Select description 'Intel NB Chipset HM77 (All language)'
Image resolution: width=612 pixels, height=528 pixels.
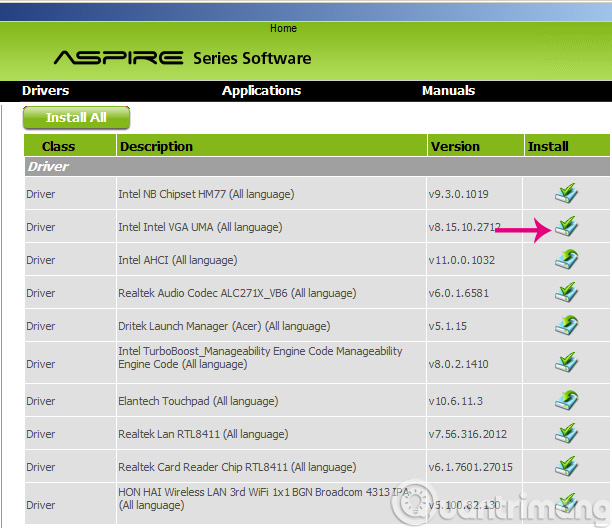(x=206, y=194)
